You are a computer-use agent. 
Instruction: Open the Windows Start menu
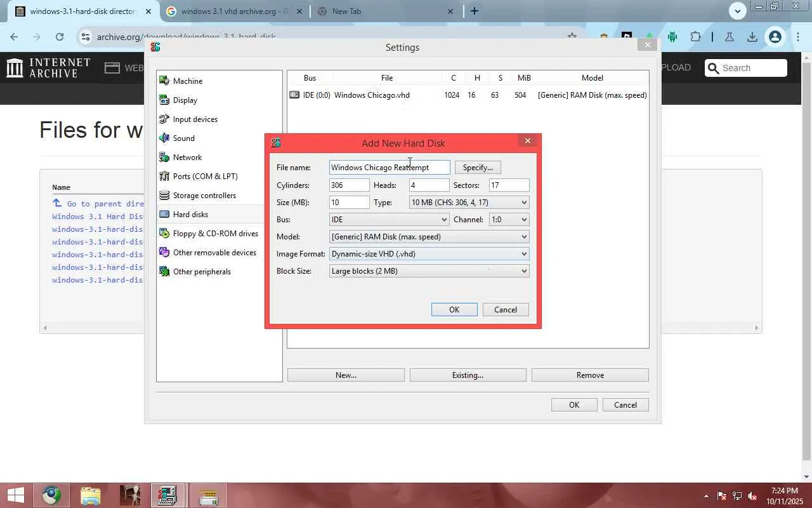coord(15,495)
